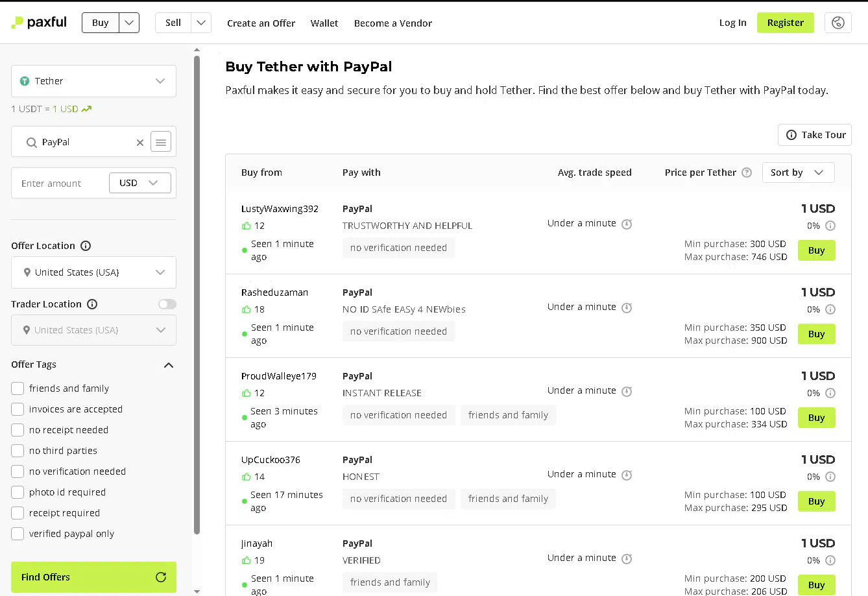Viewport: 868px width, 596px height.
Task: Click the Register button
Action: [x=786, y=23]
